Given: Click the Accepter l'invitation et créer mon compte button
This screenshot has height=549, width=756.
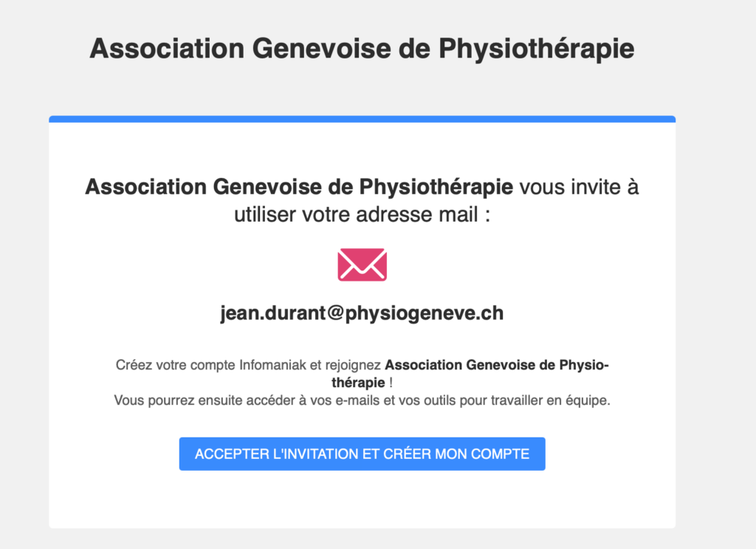Looking at the screenshot, I should click(362, 454).
